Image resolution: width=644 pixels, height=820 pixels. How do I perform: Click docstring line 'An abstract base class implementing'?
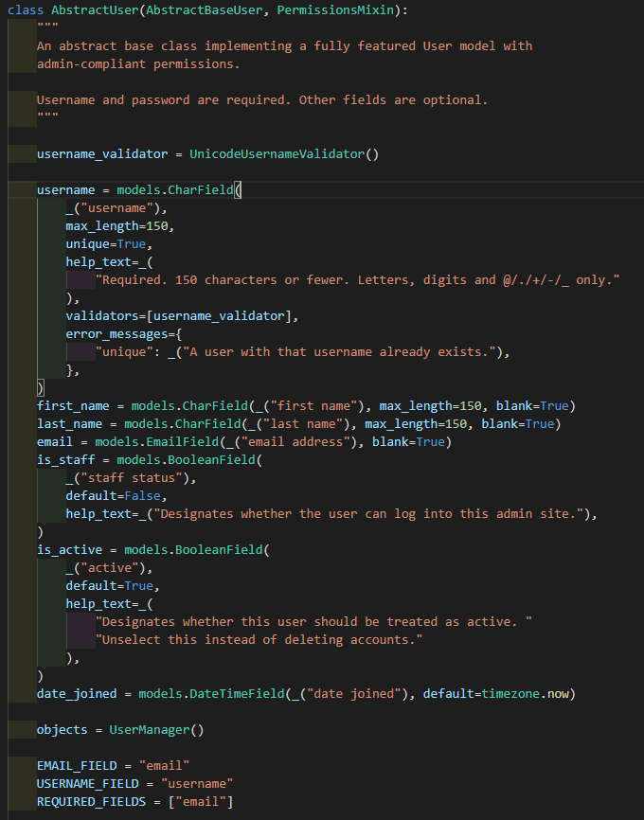[x=285, y=46]
